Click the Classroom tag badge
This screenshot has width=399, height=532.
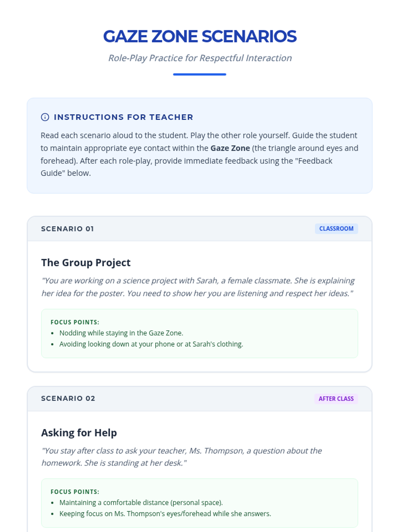click(336, 229)
